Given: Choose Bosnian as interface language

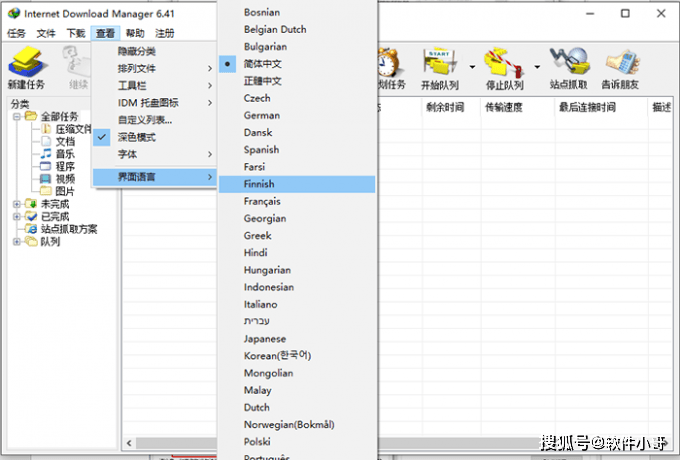Looking at the screenshot, I should click(x=297, y=12).
